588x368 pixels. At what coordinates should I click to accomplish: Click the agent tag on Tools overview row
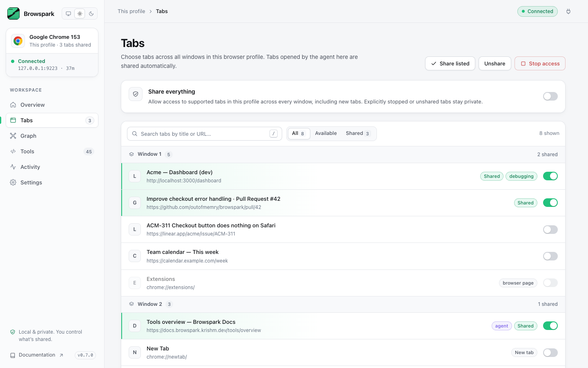click(x=501, y=326)
